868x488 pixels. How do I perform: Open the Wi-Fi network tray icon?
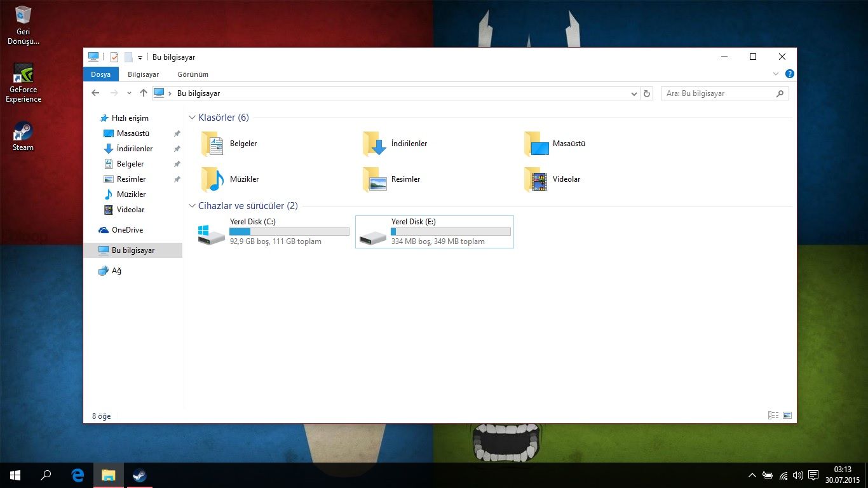pos(783,475)
